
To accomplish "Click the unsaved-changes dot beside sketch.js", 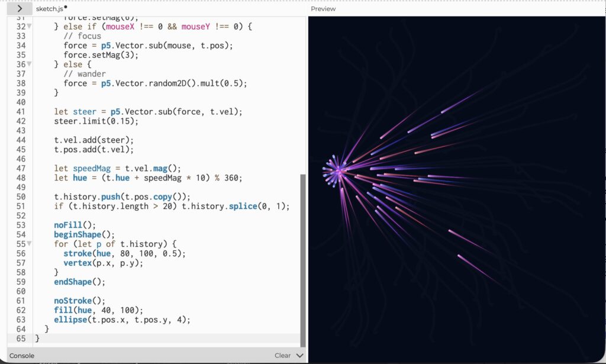I will tap(66, 7).
